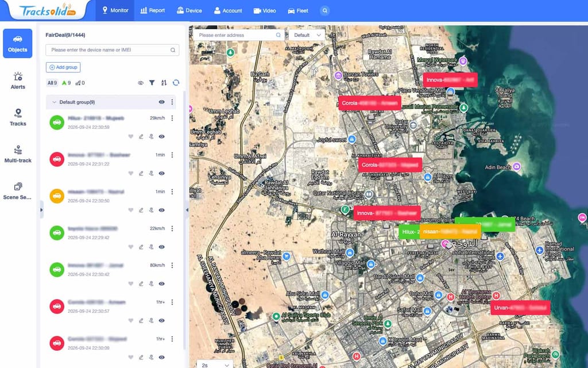Viewport: 588px width, 368px height.
Task: Open the Report tab
Action: click(x=153, y=10)
